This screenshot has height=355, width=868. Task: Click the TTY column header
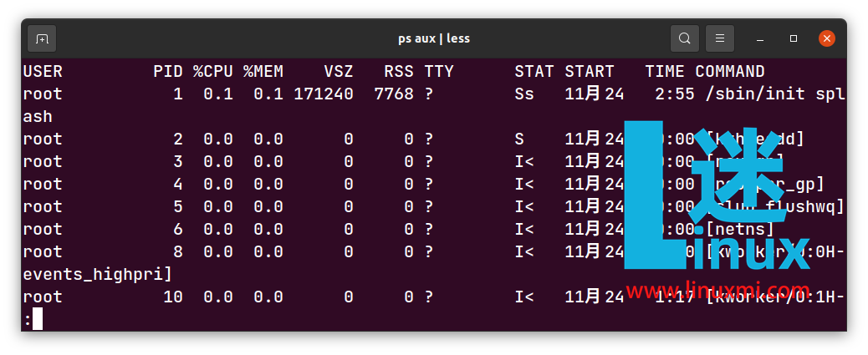click(x=440, y=71)
